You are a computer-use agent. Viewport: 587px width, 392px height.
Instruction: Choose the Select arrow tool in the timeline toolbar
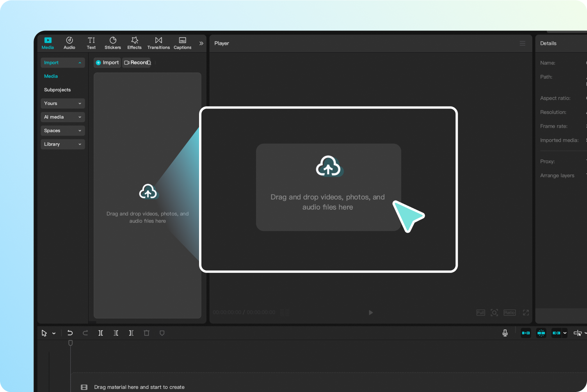pos(44,333)
